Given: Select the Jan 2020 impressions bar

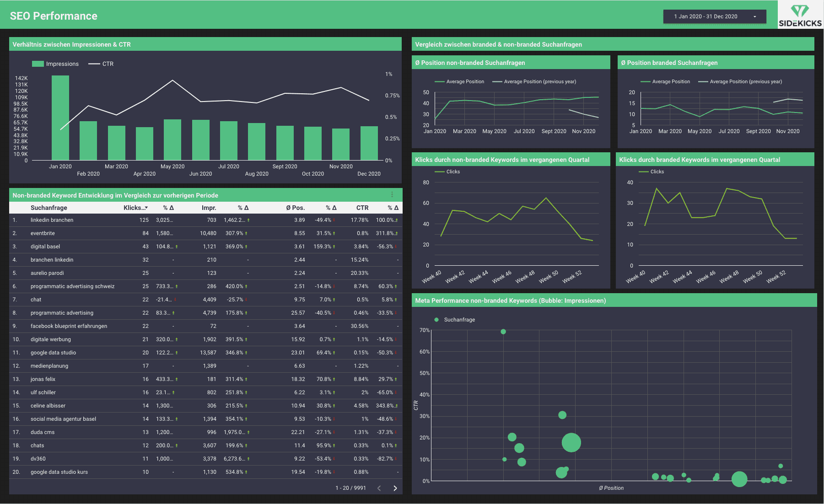Looking at the screenshot, I should tap(60, 118).
